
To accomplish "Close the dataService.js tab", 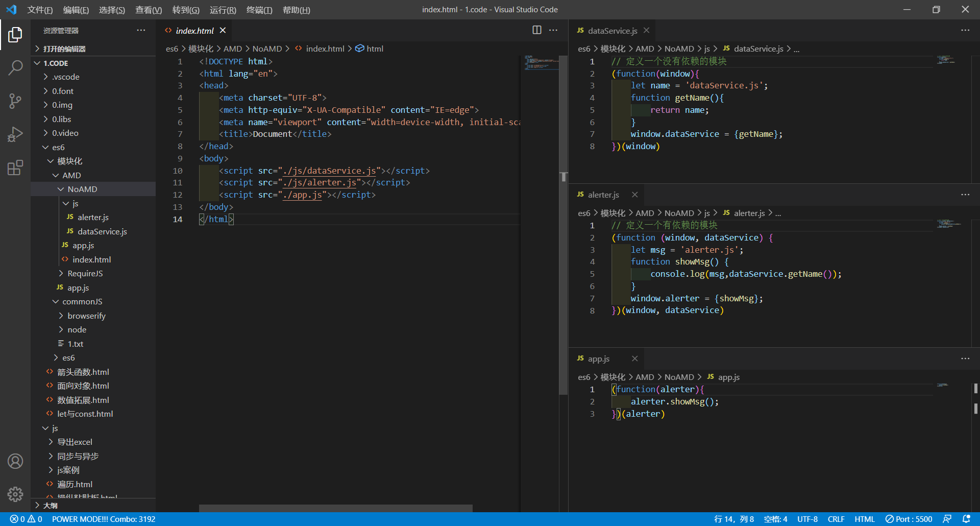I will point(646,31).
